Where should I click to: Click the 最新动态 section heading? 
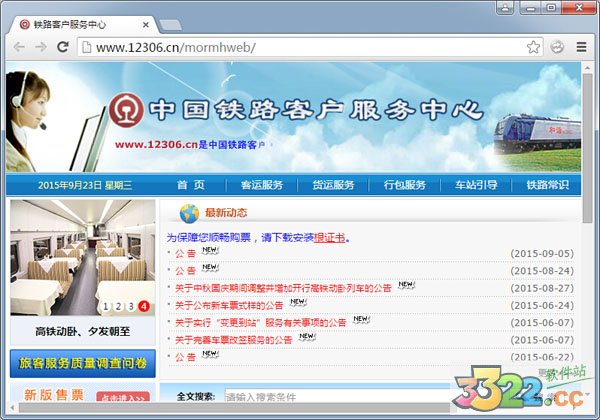coord(226,213)
